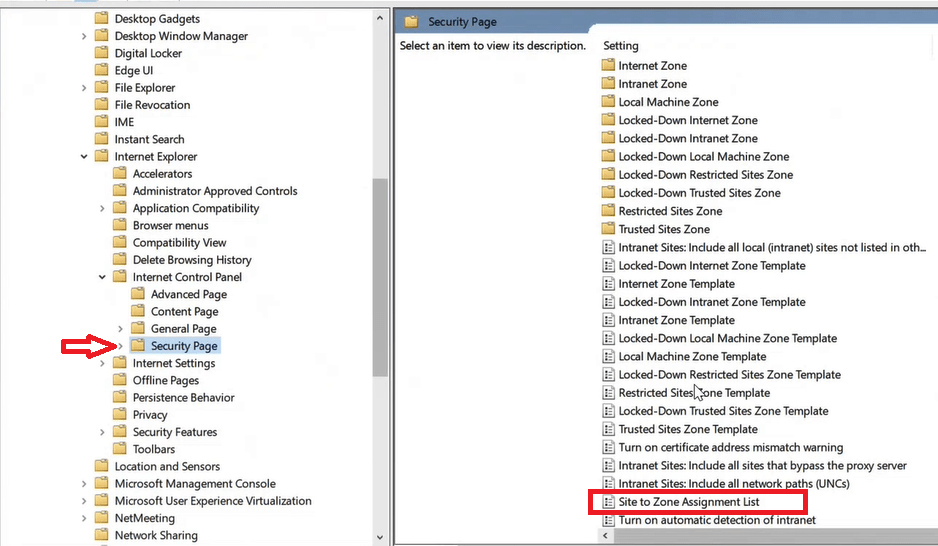938x546 pixels.
Task: Select Advanced Page in the tree
Action: [x=188, y=295]
